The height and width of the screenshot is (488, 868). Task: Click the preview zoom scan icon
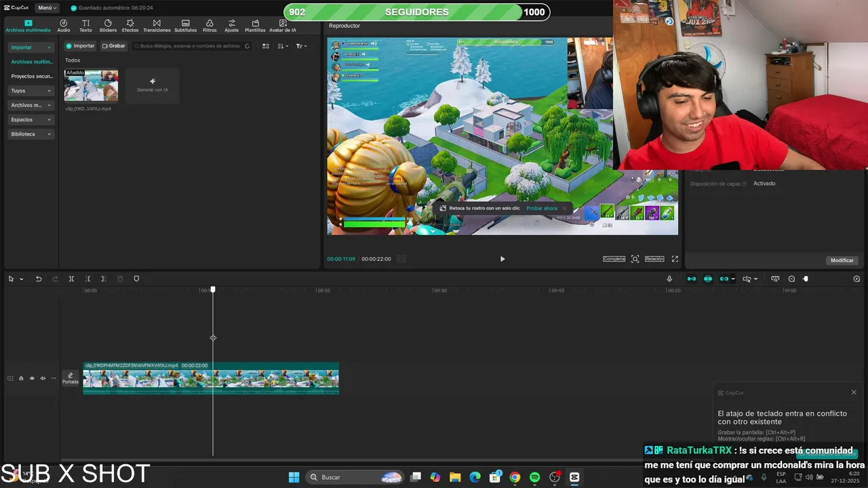(x=635, y=259)
